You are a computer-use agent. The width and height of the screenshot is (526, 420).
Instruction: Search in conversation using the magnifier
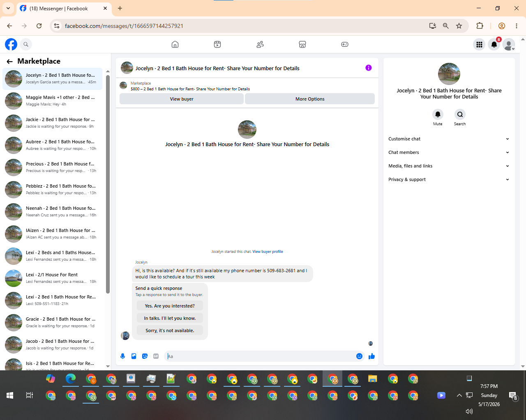coord(460,114)
